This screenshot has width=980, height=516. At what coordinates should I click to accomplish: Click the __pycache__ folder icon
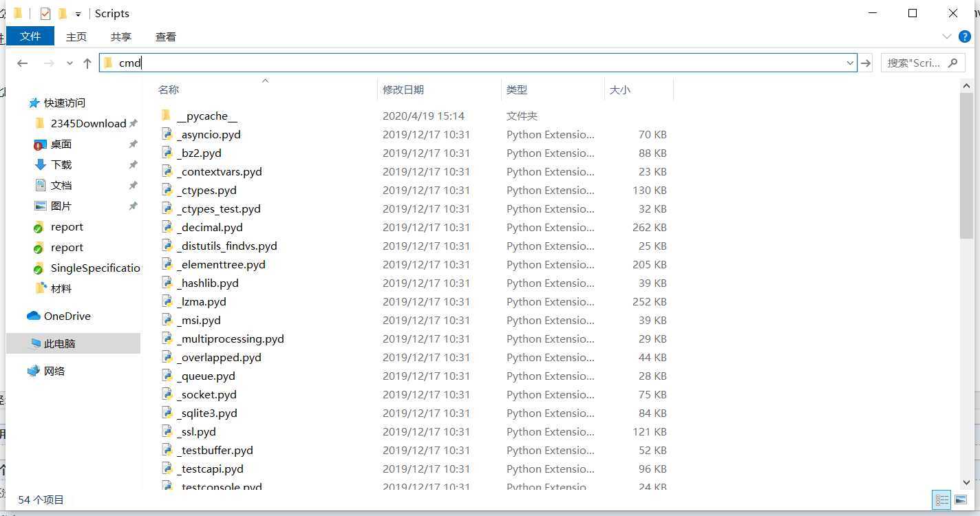coord(166,116)
